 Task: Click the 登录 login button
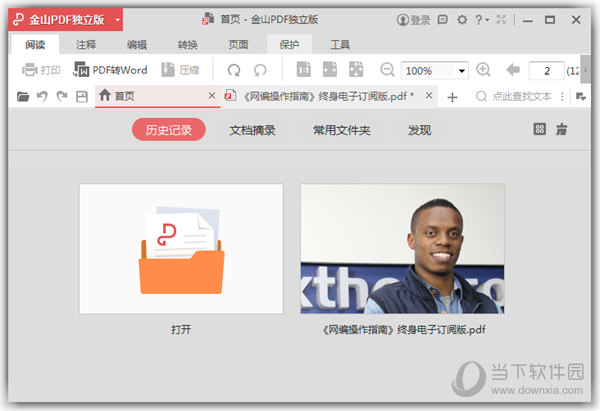coord(414,19)
